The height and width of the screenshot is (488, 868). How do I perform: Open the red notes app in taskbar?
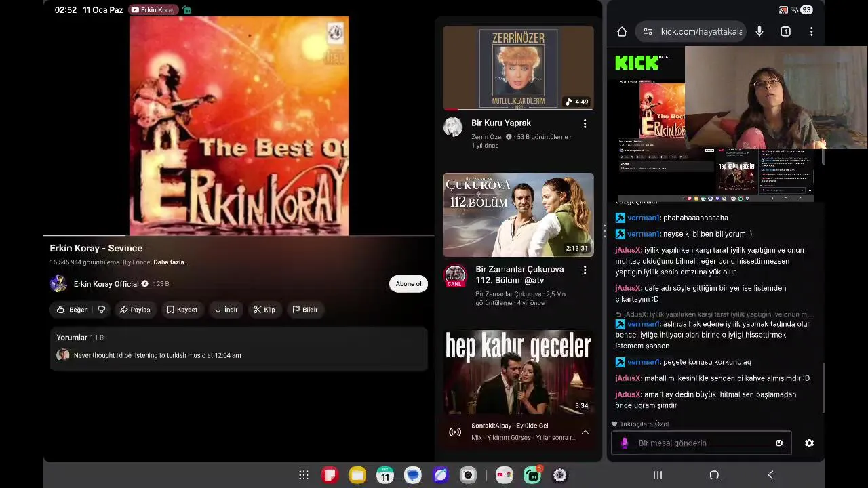point(330,475)
